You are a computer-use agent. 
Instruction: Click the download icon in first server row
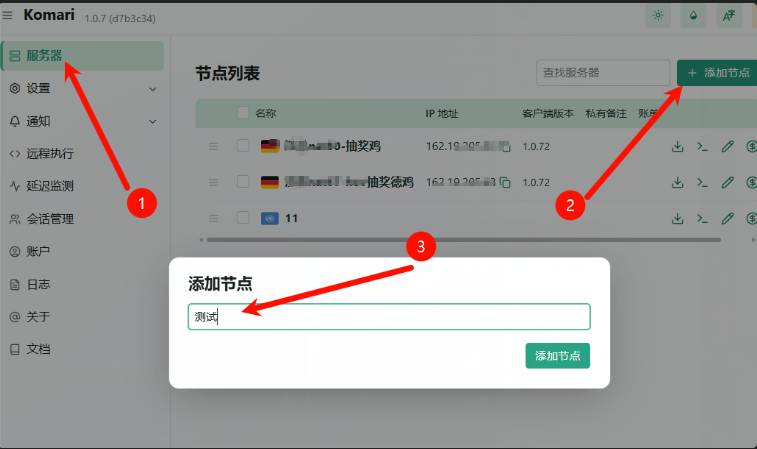pos(677,146)
